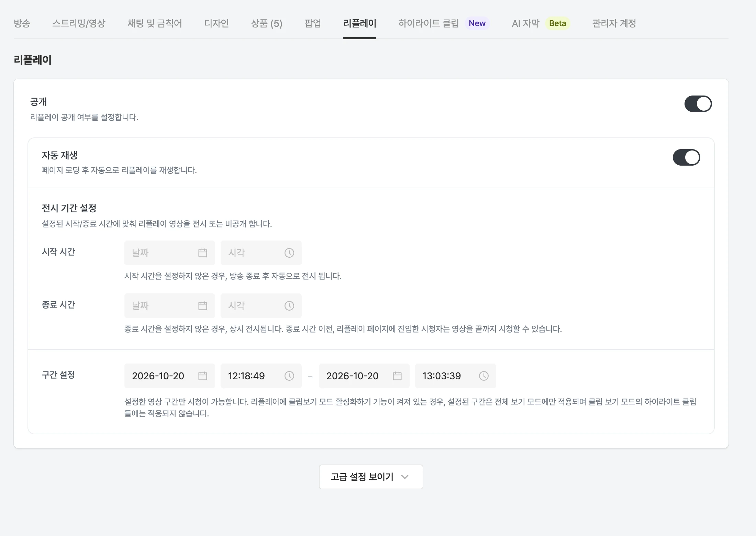Select the 팝업 tab
This screenshot has width=756, height=536.
(x=313, y=23)
